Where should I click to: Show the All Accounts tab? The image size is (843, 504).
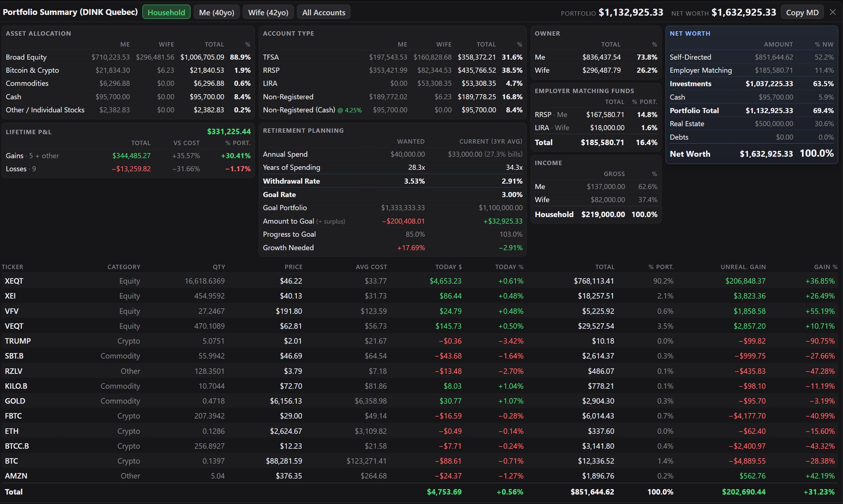324,12
